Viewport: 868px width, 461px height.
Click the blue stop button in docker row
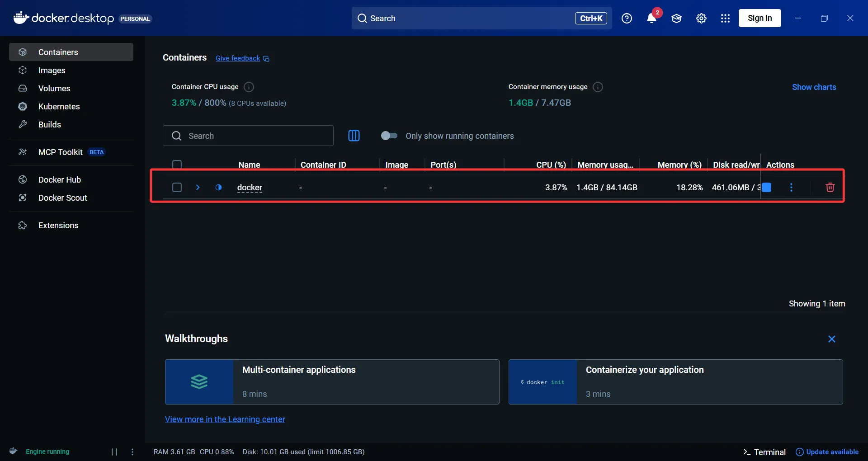[767, 187]
